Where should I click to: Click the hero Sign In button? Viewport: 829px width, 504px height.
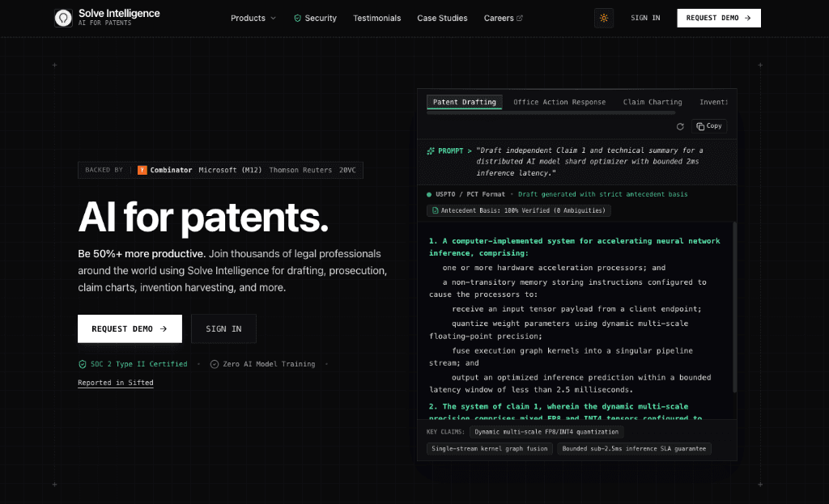click(x=223, y=328)
